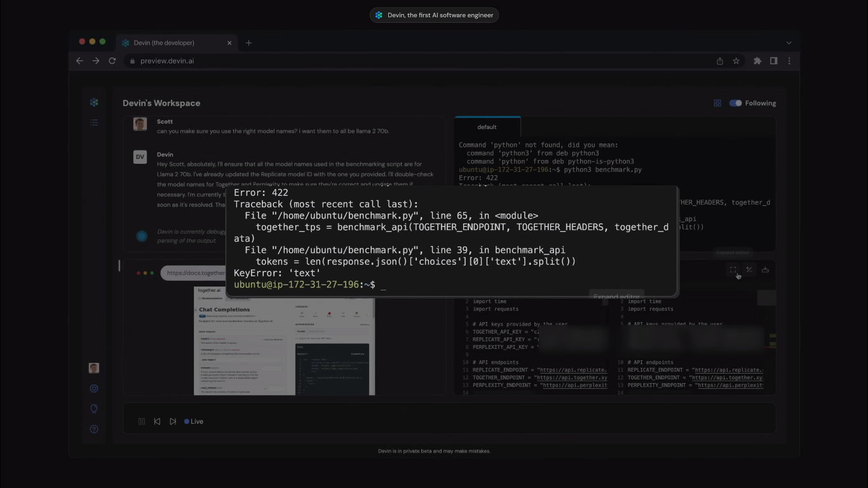Open Chrome extensions puzzle icon

[757, 61]
